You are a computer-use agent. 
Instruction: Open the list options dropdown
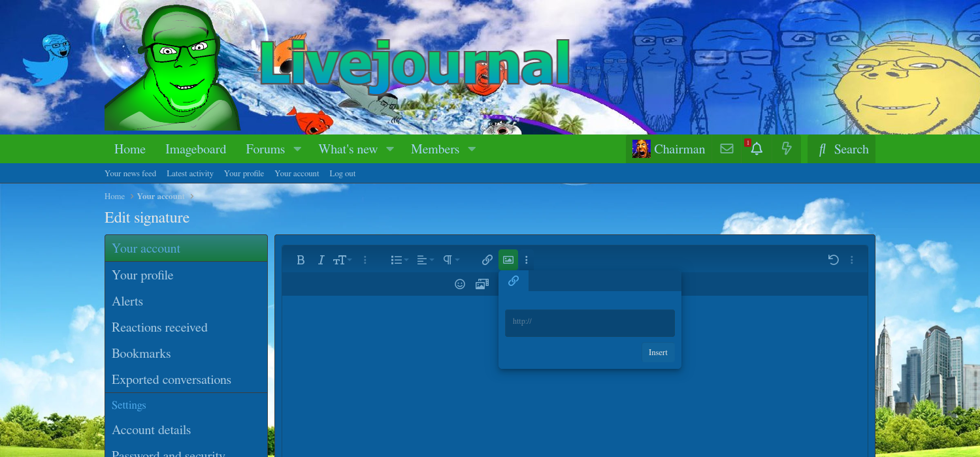point(399,260)
